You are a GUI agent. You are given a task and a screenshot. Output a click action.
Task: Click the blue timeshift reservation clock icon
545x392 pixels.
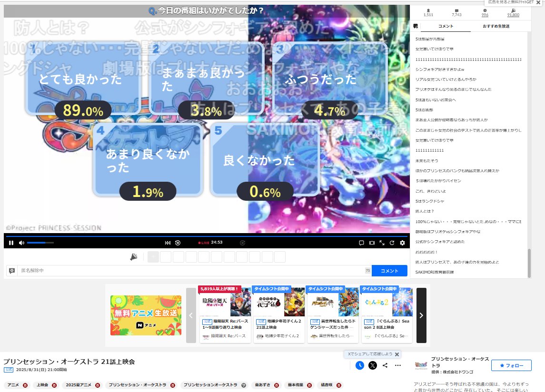(x=360, y=365)
